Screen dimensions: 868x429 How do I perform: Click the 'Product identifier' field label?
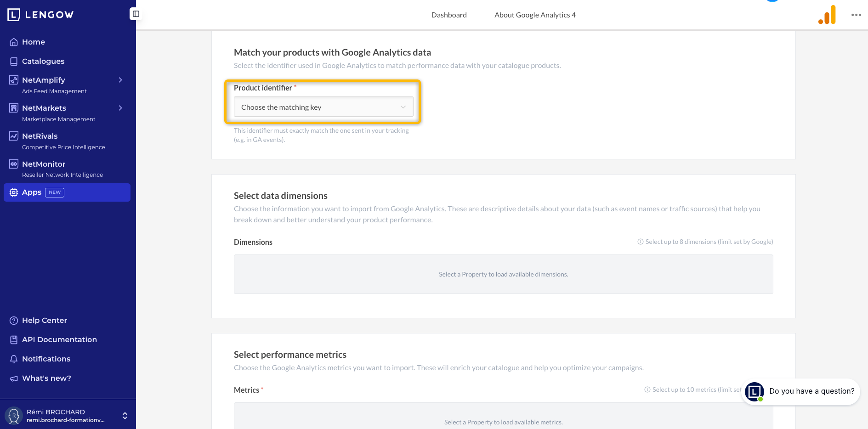coord(263,88)
